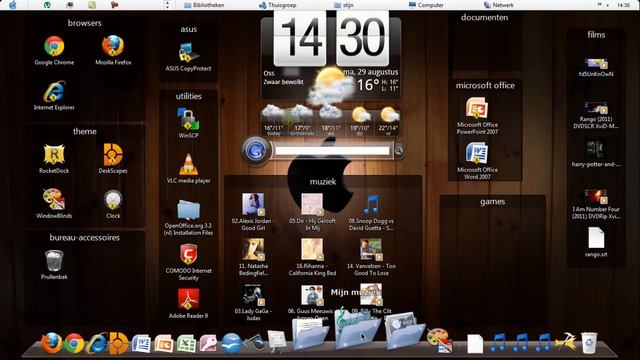The width and height of the screenshot is (640, 360).
Task: Click the flip clock hour tile showing 14
Action: pyautogui.click(x=300, y=38)
